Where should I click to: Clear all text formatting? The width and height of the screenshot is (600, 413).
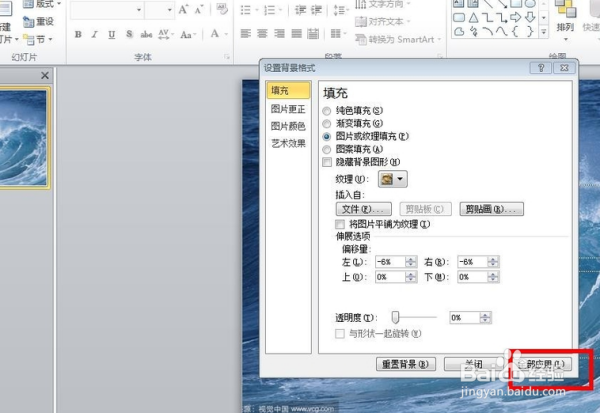[222, 9]
